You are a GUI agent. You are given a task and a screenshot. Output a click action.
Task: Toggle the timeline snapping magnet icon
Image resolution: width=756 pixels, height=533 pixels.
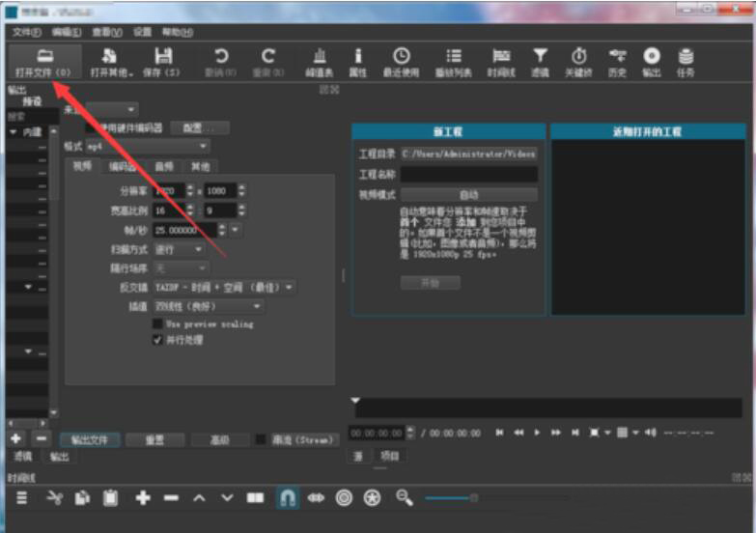point(288,497)
